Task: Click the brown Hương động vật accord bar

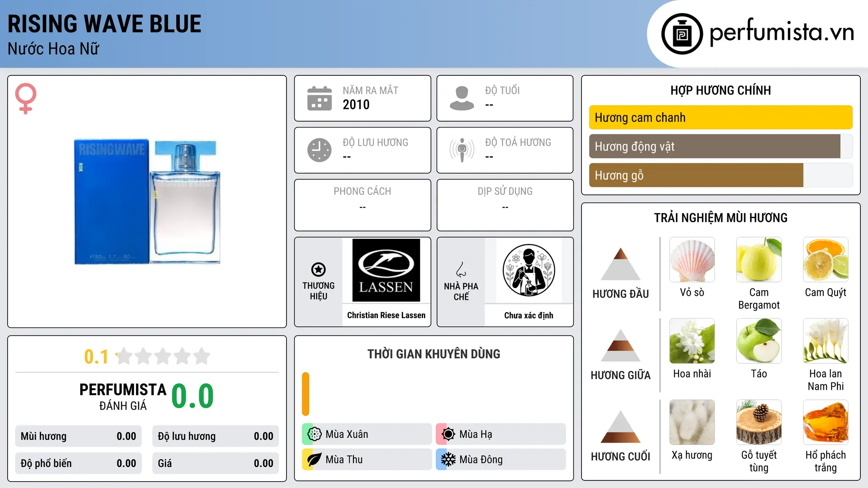Action: pos(715,146)
